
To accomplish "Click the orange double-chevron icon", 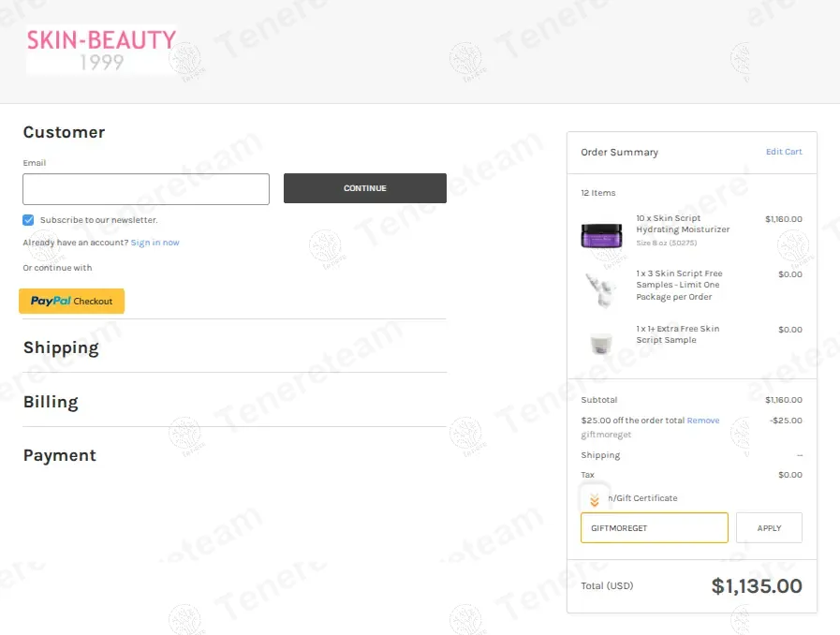I will (x=595, y=500).
